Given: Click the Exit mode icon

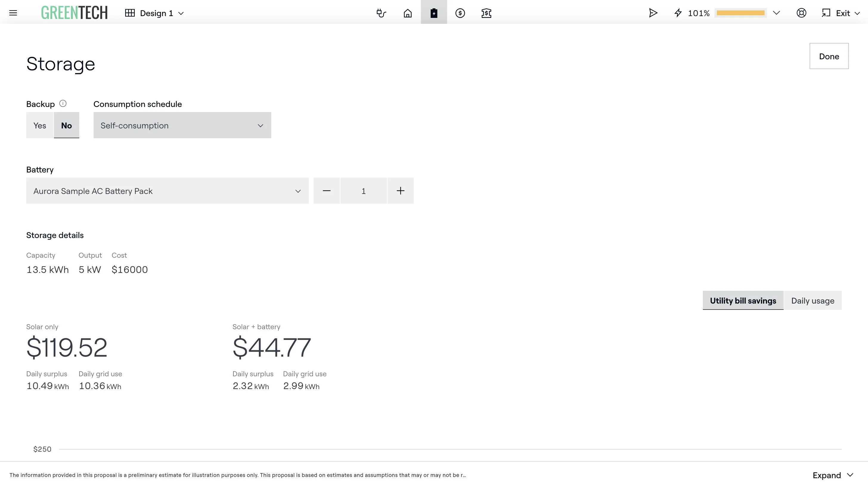Looking at the screenshot, I should point(826,13).
